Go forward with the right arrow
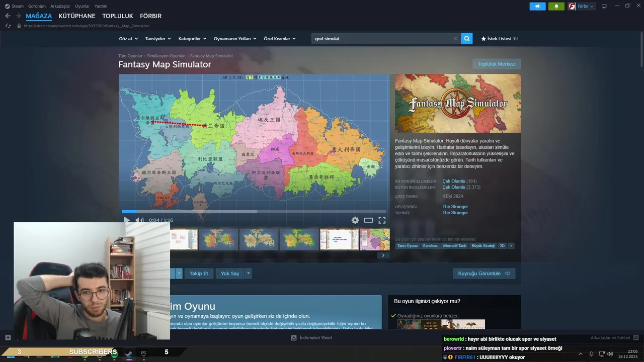644x362 pixels. coord(18,16)
